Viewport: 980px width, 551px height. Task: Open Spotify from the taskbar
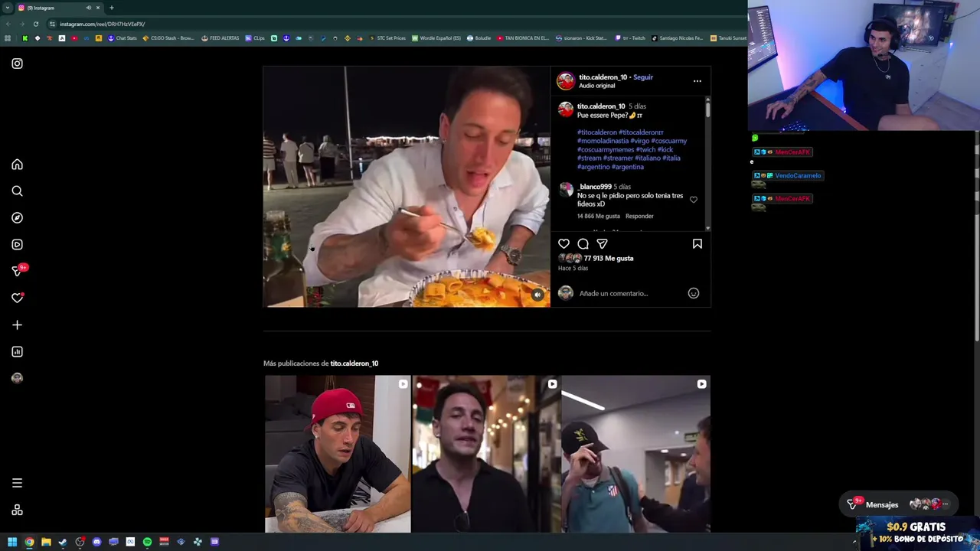(x=147, y=542)
